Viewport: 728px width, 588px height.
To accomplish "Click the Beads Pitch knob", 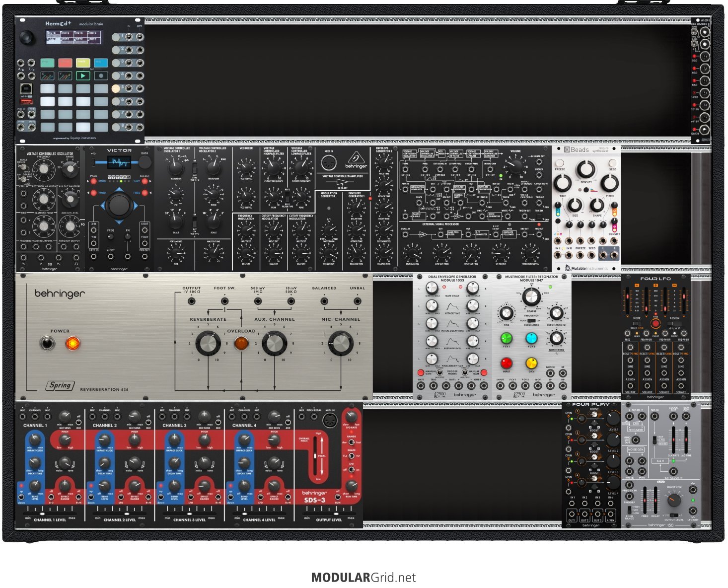I will (x=610, y=184).
